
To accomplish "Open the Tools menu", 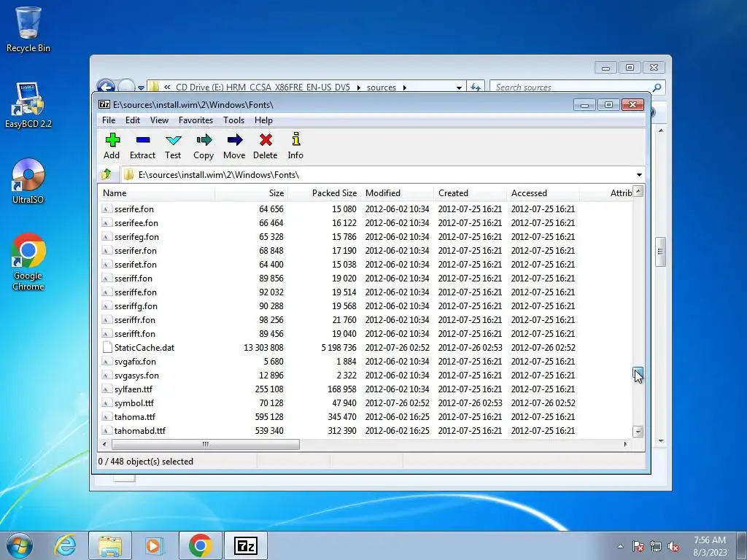I will point(233,120).
